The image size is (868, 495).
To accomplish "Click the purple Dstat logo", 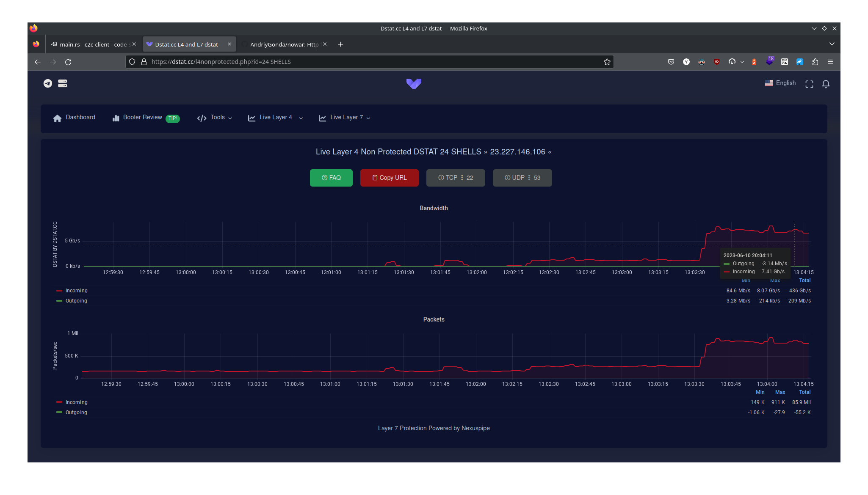I will point(414,83).
